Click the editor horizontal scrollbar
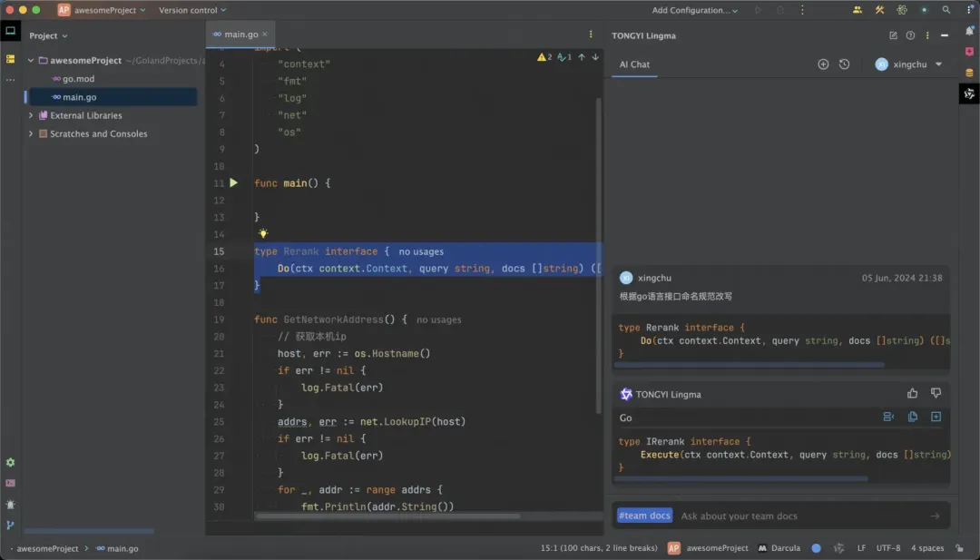Viewport: 980px width, 560px height. (387, 516)
